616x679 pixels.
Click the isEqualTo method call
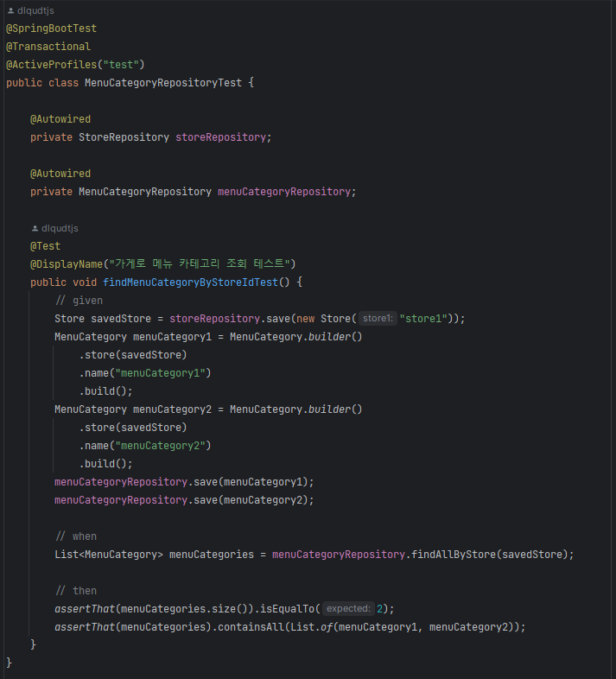tap(287, 609)
